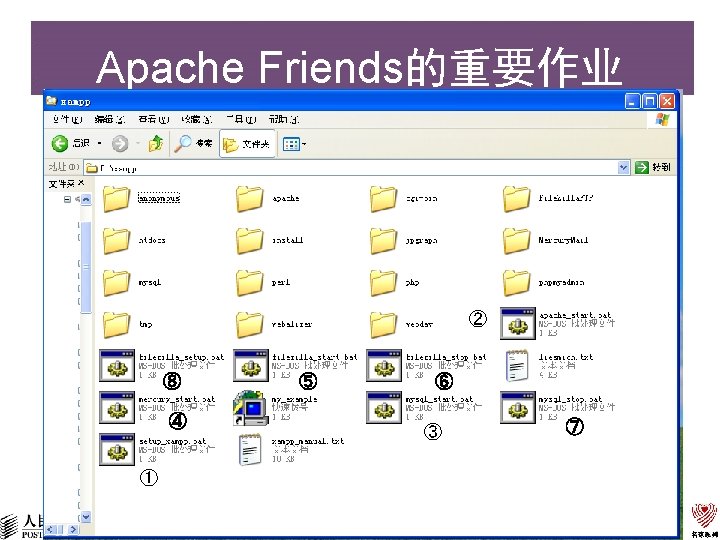Image resolution: width=720 pixels, height=540 pixels.
Task: Click the folder tree vertical scrollbar thumb
Action: (86, 268)
